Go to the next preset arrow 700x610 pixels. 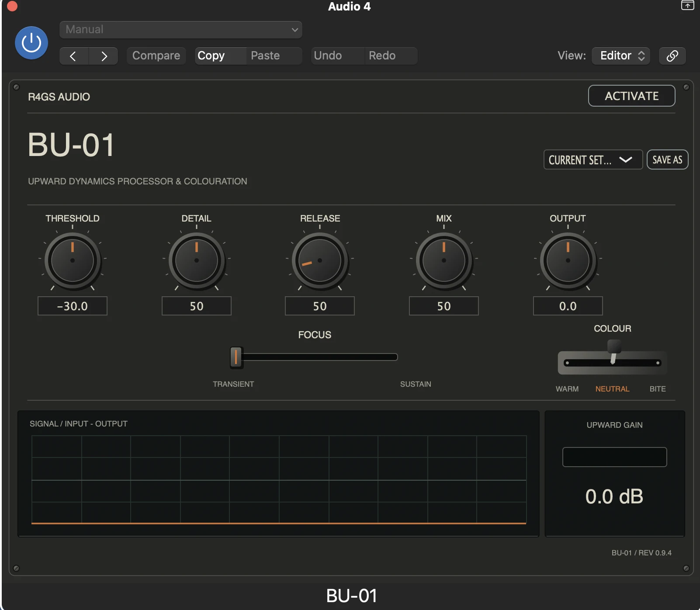(x=104, y=56)
